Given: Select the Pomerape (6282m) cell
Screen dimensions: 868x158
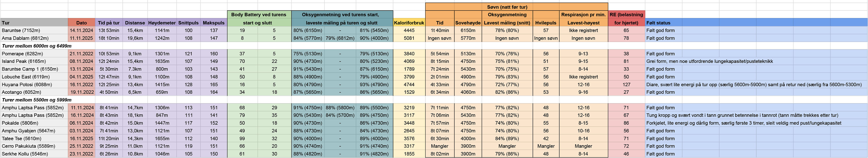Looking at the screenshot, I should pos(22,54).
